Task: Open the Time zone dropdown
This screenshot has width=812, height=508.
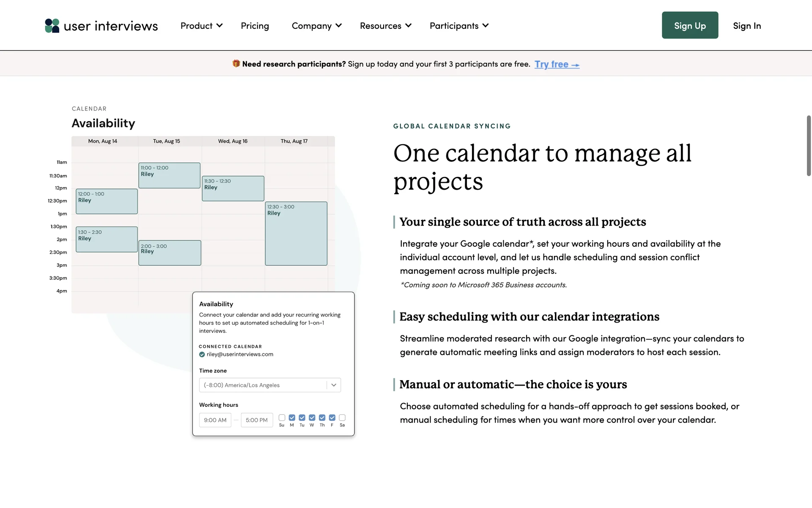Action: pos(270,385)
